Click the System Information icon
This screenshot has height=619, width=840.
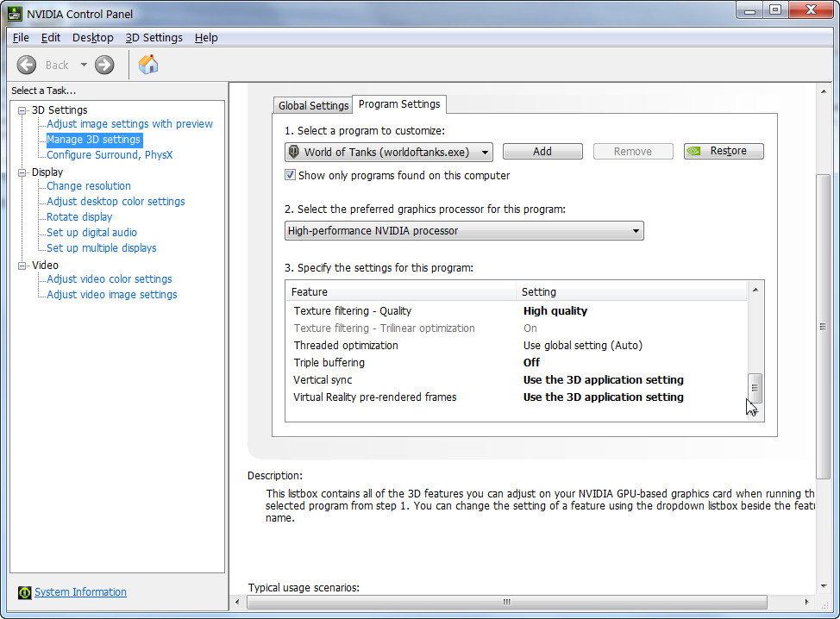tap(24, 592)
